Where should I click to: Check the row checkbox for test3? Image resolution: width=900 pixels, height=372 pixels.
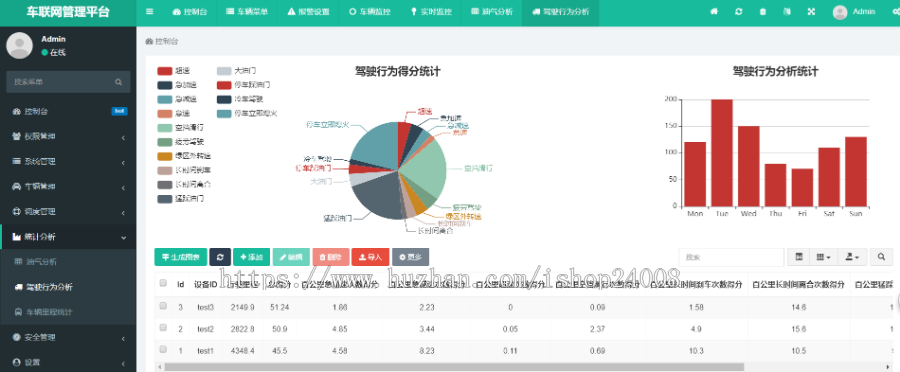(163, 307)
